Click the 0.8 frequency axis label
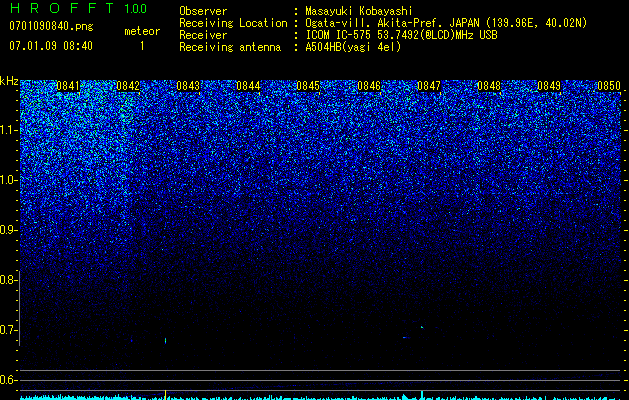This screenshot has height=400, width=629. point(8,280)
